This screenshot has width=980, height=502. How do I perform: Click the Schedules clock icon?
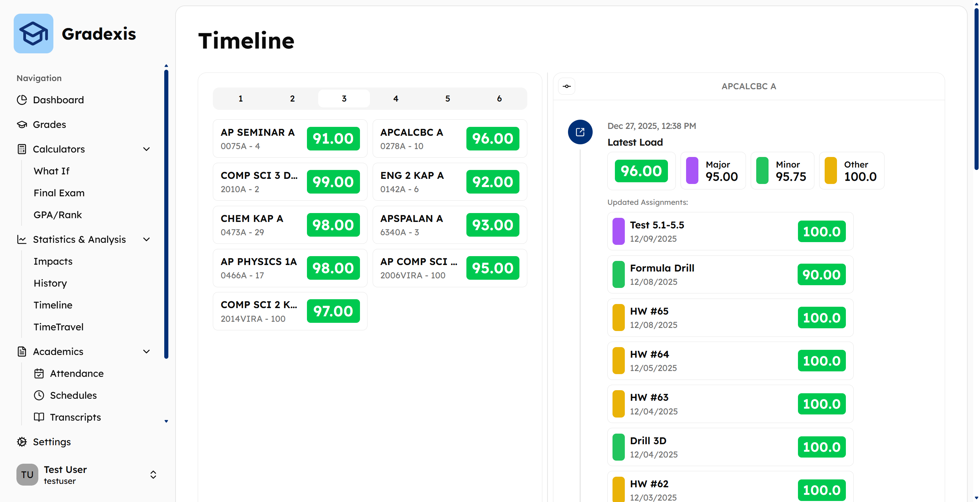(x=39, y=395)
